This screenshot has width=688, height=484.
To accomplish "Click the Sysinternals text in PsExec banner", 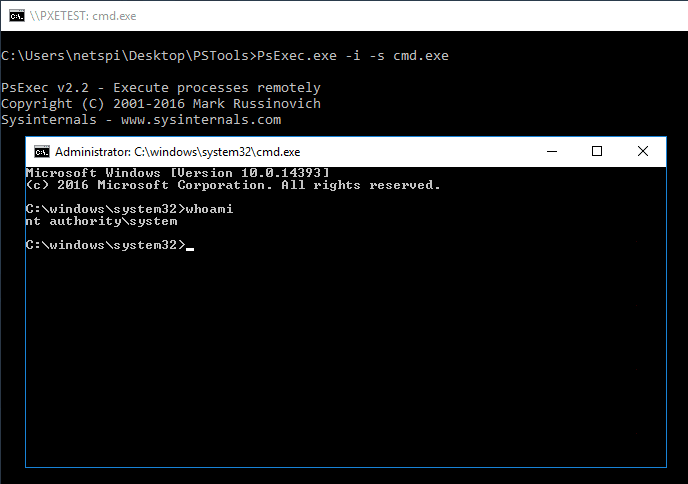I will click(49, 120).
